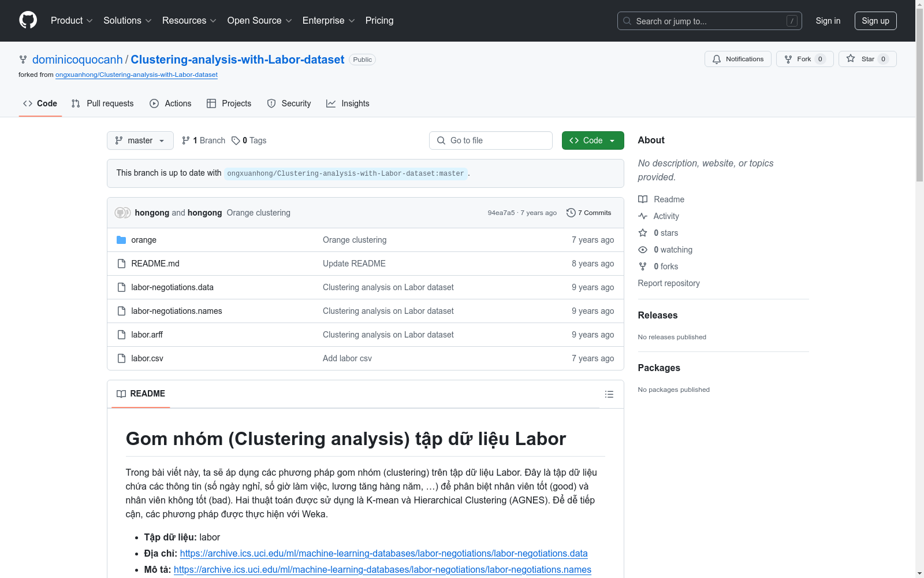Viewport: 924px width, 578px height.
Task: View the Insights tab
Action: tap(348, 103)
